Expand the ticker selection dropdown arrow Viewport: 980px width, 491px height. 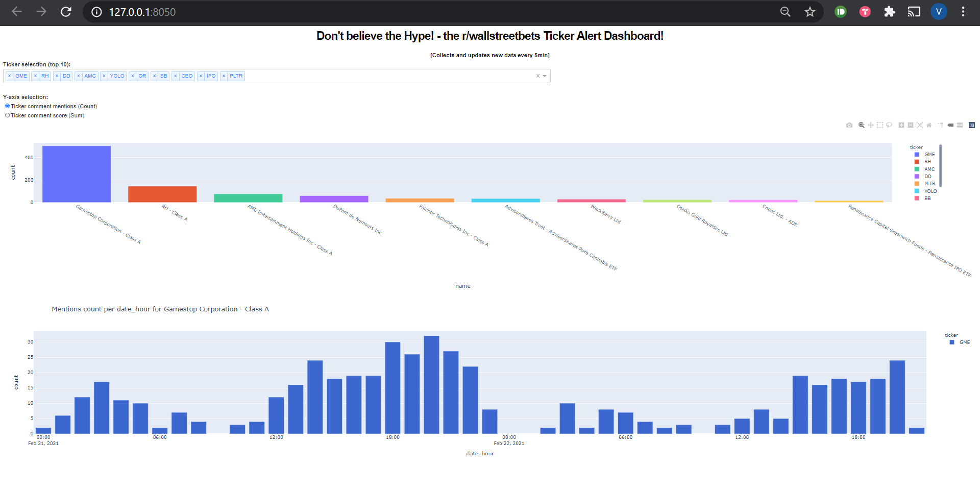(545, 76)
